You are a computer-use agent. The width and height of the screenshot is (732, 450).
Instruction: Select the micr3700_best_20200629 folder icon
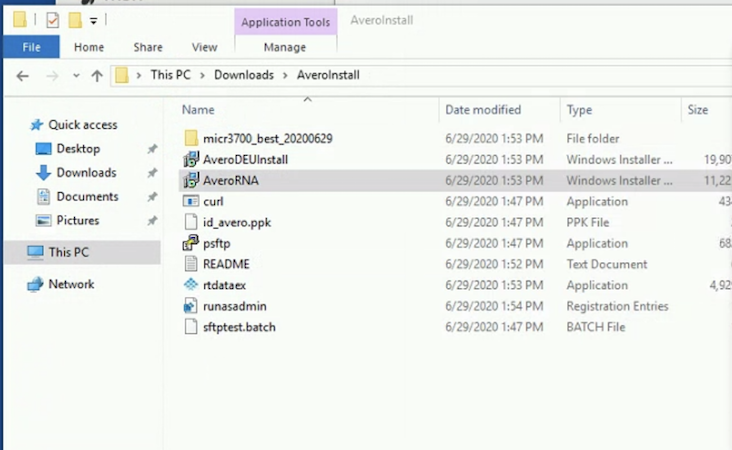(192, 139)
